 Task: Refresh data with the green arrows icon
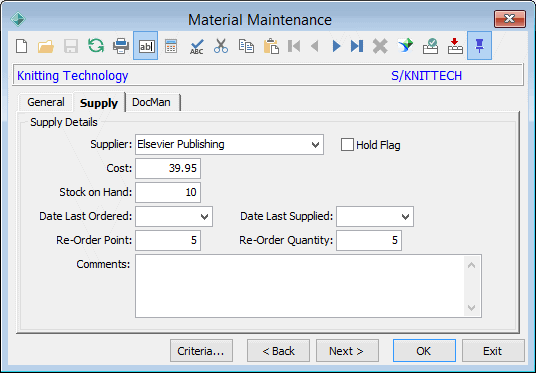[x=96, y=45]
